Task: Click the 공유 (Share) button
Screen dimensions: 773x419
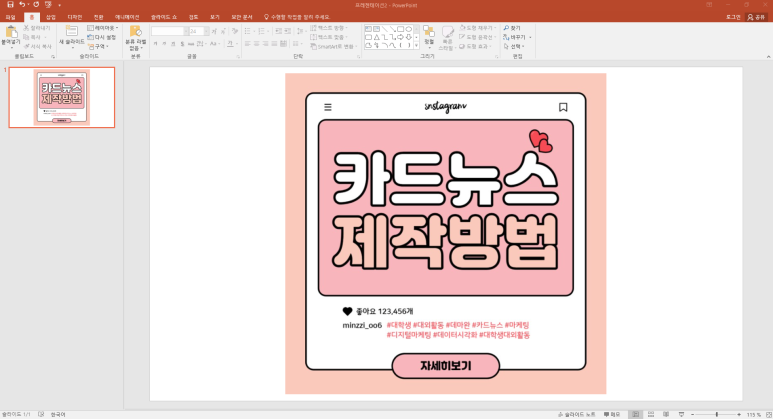Action: (x=756, y=17)
